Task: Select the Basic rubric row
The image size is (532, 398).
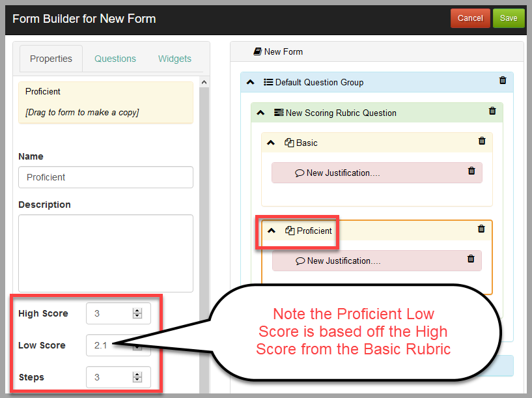Action: (376, 143)
